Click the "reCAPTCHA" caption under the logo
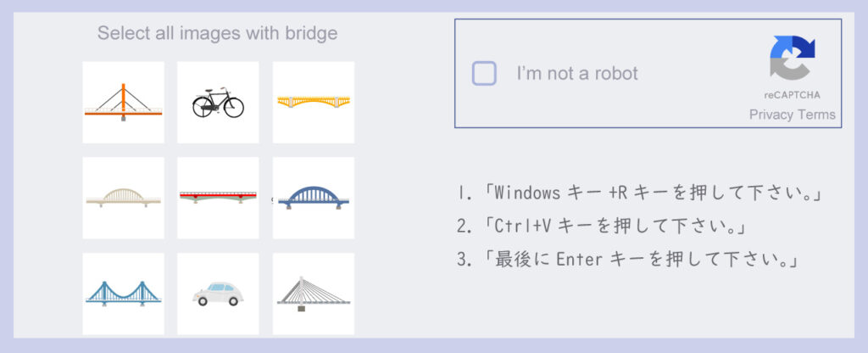Image resolution: width=868 pixels, height=353 pixels. coord(792,95)
